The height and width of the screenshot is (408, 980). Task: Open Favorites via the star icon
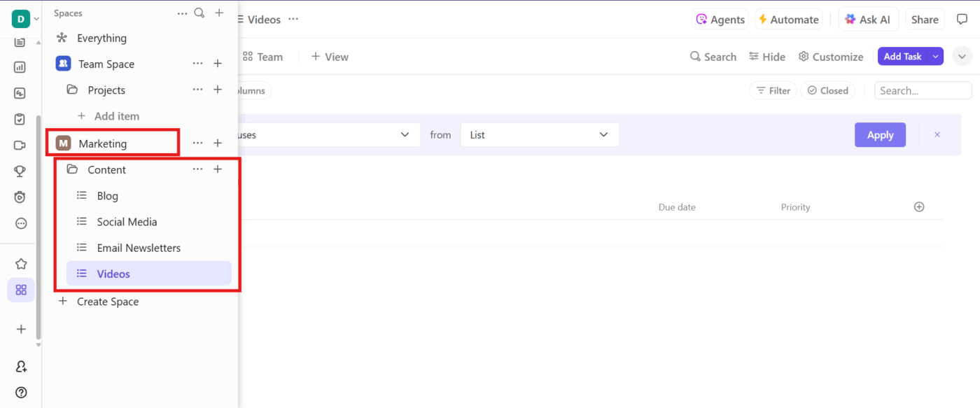(20, 263)
